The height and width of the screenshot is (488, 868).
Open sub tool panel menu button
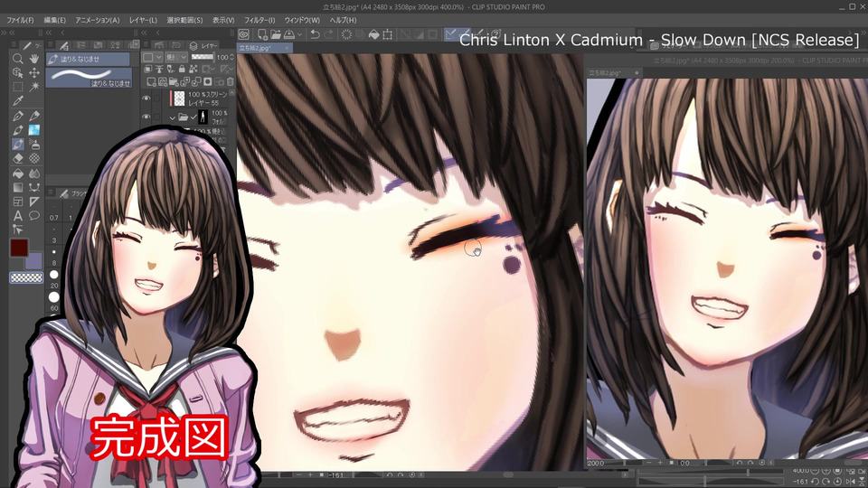tap(49, 45)
